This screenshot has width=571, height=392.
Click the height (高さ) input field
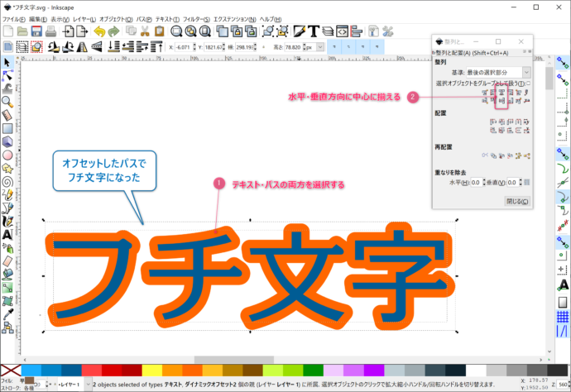[293, 47]
